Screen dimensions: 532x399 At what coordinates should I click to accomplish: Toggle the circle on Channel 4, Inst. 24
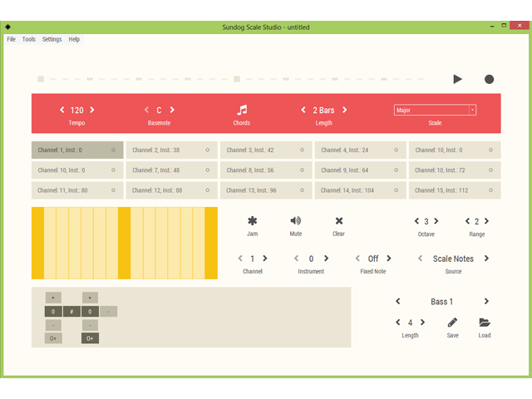pyautogui.click(x=397, y=150)
